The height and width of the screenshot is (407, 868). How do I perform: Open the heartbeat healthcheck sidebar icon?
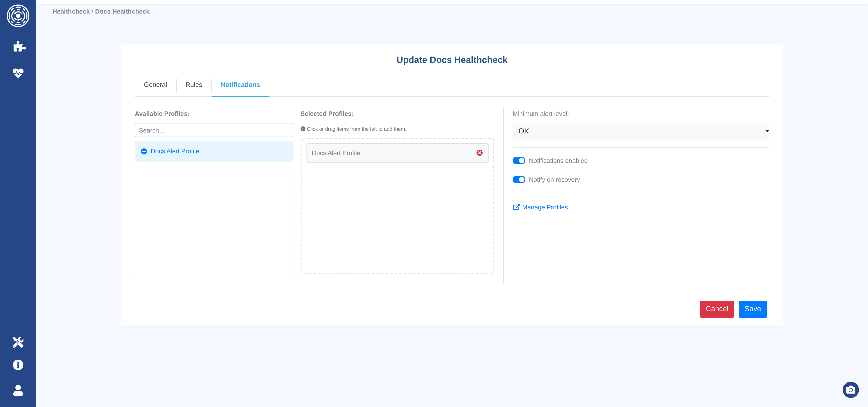18,73
